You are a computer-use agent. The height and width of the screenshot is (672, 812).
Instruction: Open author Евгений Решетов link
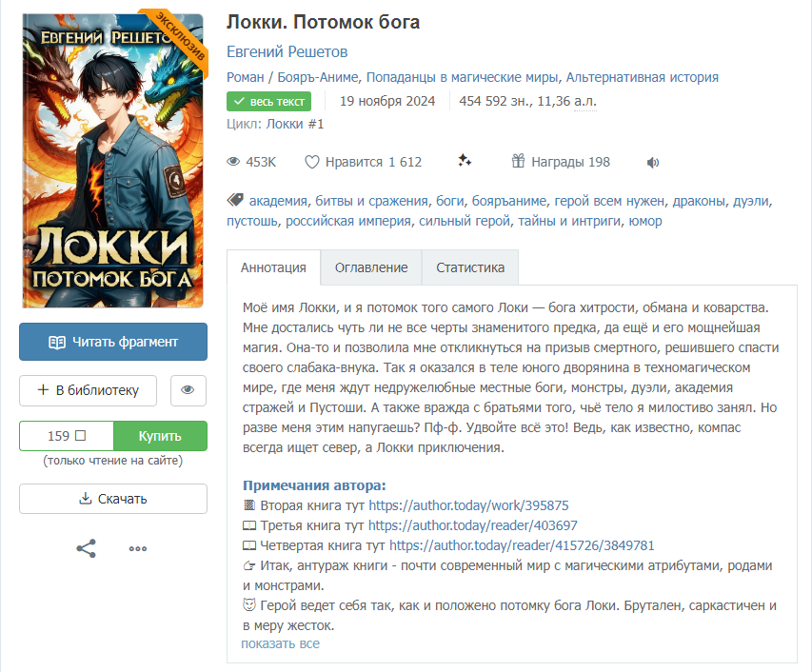pos(287,51)
